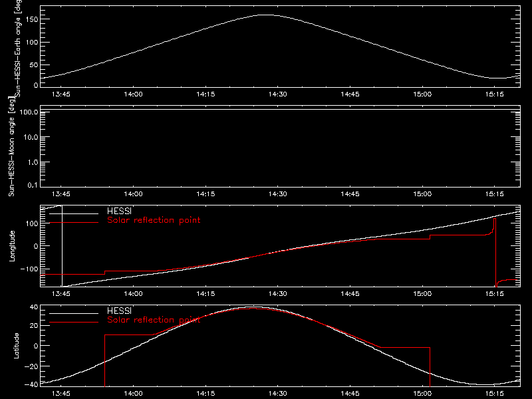Click 15:00 time label under Earth angle plot
Image resolution: width=532 pixels, height=399 pixels.
(x=422, y=94)
